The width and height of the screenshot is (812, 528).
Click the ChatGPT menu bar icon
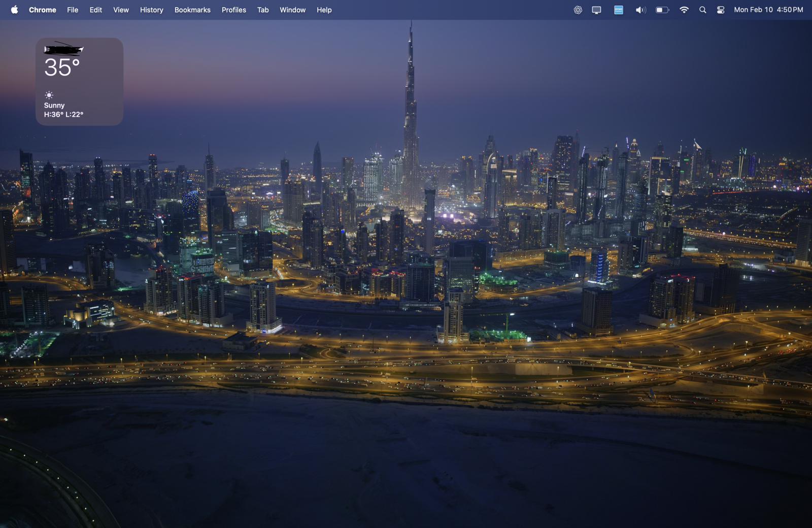click(578, 10)
